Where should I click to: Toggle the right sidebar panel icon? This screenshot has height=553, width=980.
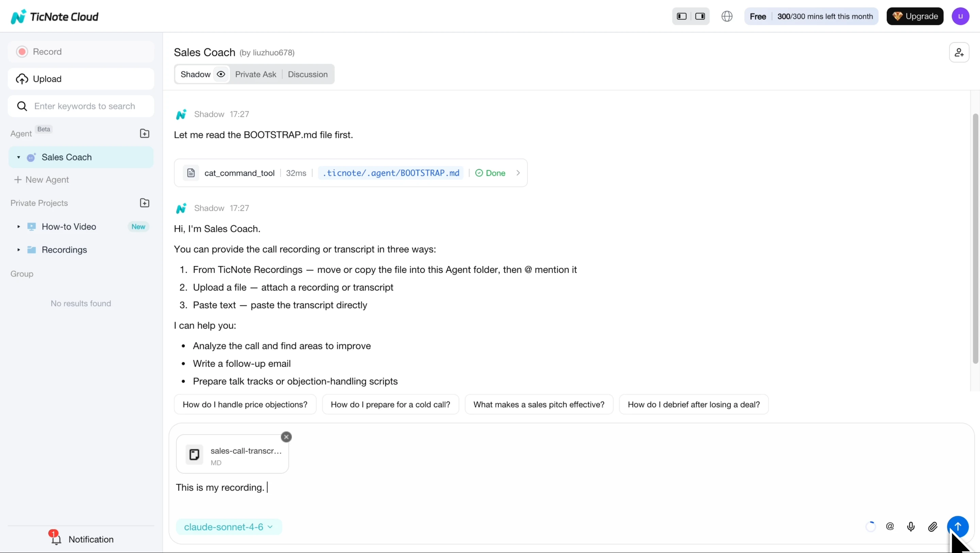[700, 16]
